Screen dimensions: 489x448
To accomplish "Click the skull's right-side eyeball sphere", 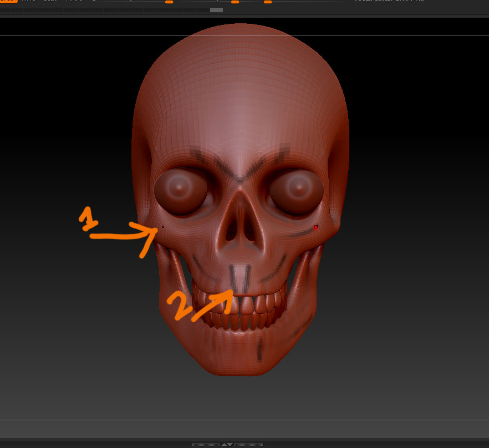I will 297,191.
